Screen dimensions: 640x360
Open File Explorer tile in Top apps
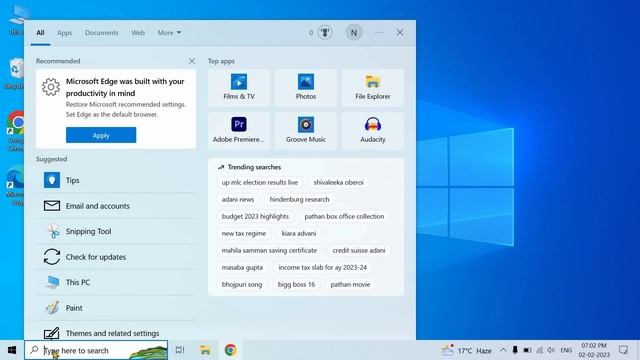373,88
